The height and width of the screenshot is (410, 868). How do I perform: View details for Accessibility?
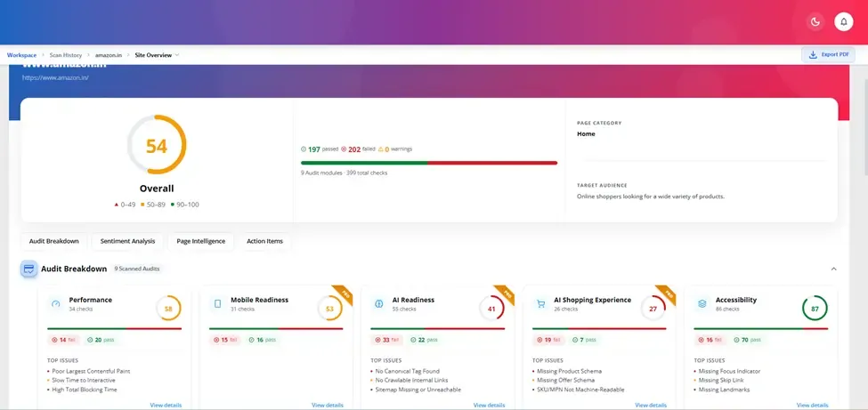pos(812,405)
